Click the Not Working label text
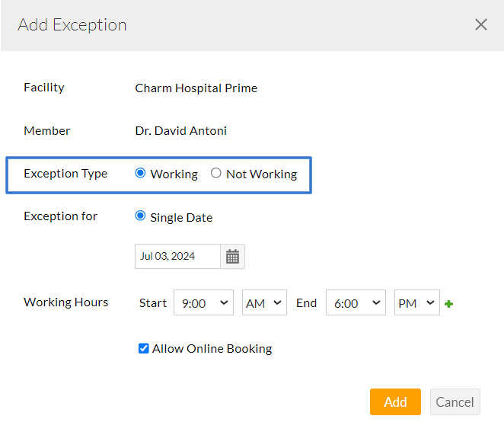The image size is (504, 435). click(x=261, y=174)
